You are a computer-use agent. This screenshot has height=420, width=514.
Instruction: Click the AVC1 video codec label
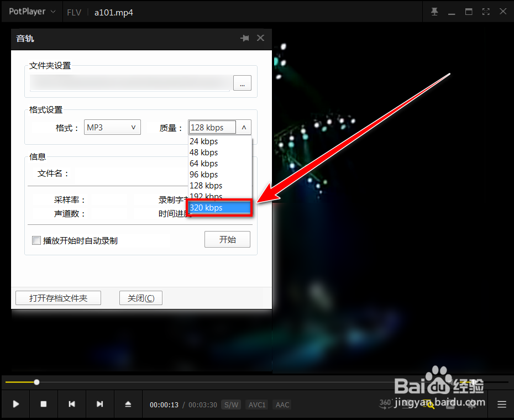coord(257,405)
